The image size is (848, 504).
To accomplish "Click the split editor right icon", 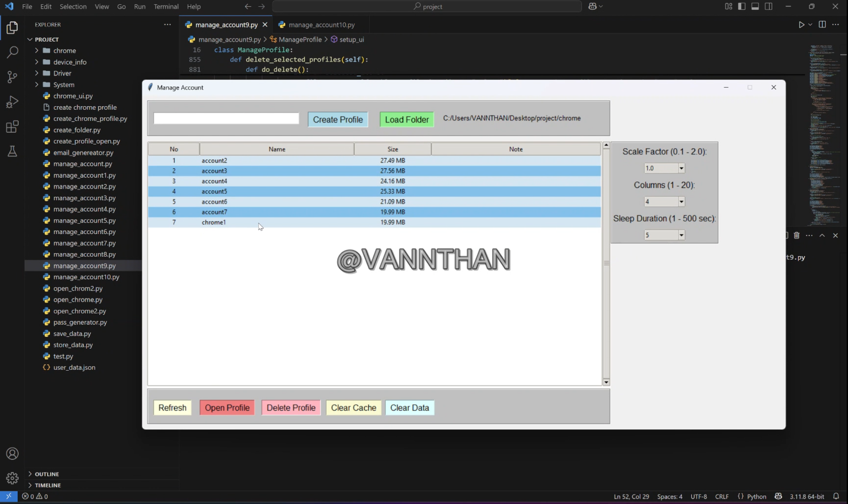I will click(822, 25).
